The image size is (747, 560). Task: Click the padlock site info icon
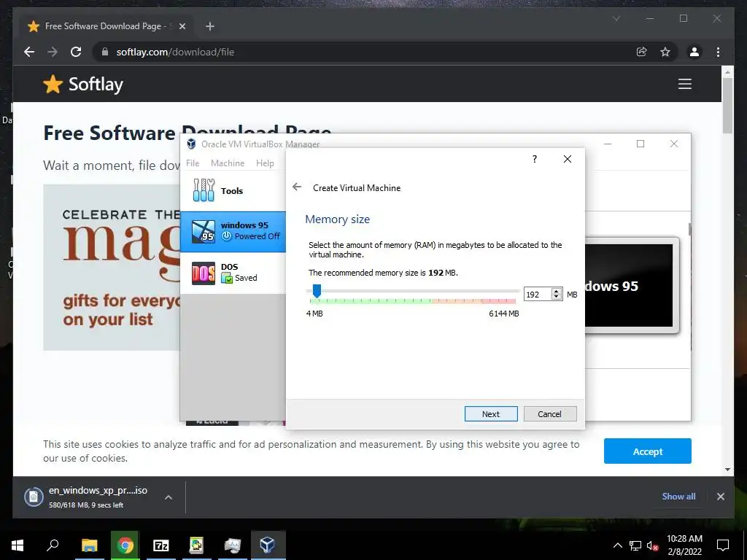pyautogui.click(x=105, y=52)
